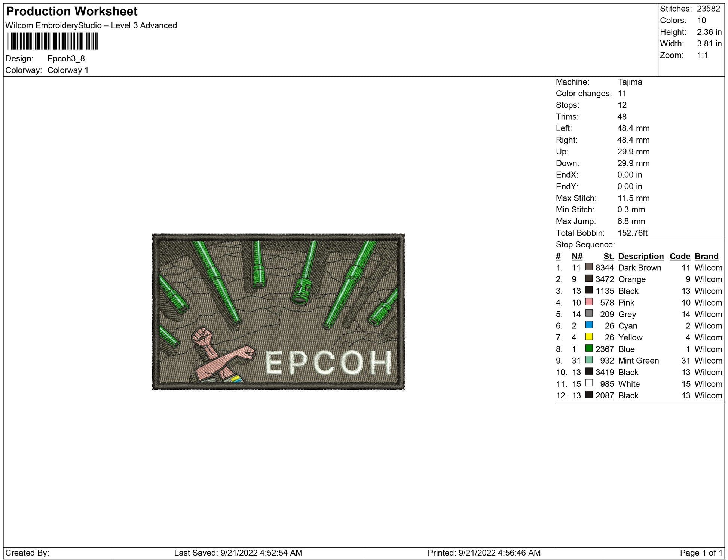The height and width of the screenshot is (560, 728).
Task: Click the EPCOH embroidery patch preview
Action: (x=278, y=312)
